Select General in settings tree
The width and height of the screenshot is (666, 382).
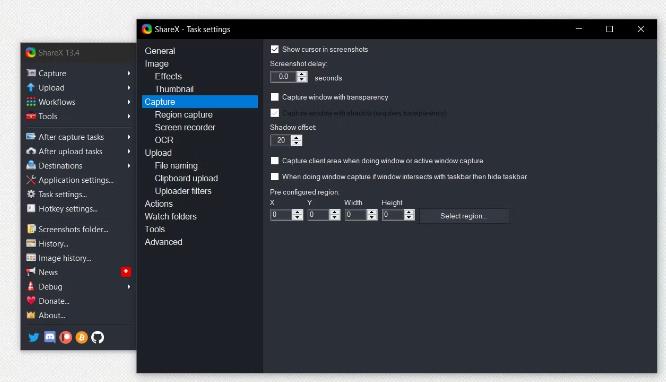[x=160, y=51]
